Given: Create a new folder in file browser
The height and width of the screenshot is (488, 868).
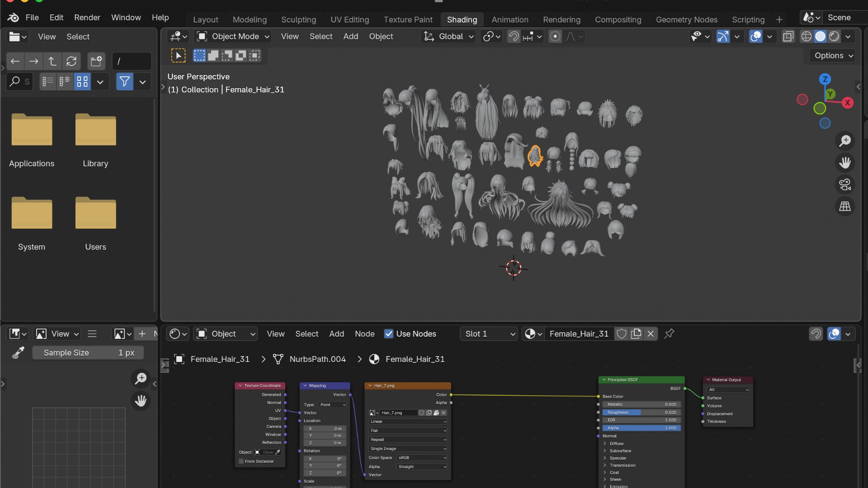Looking at the screenshot, I should pos(96,61).
